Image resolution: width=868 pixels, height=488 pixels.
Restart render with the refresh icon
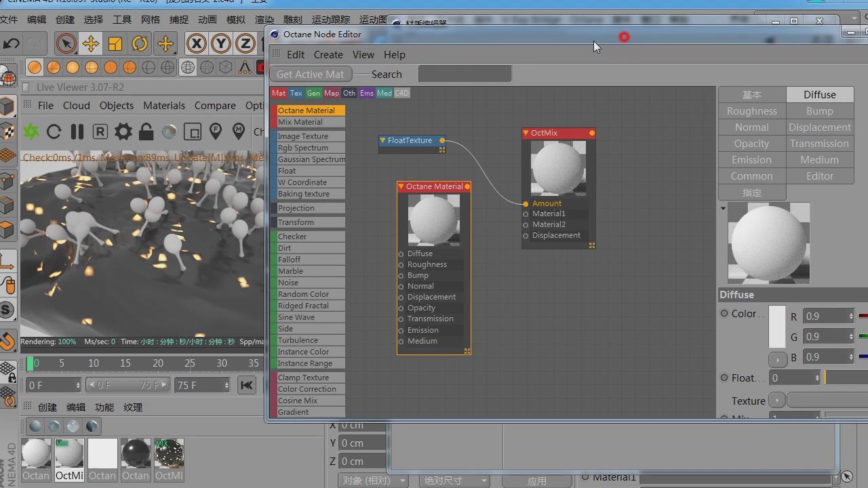54,131
